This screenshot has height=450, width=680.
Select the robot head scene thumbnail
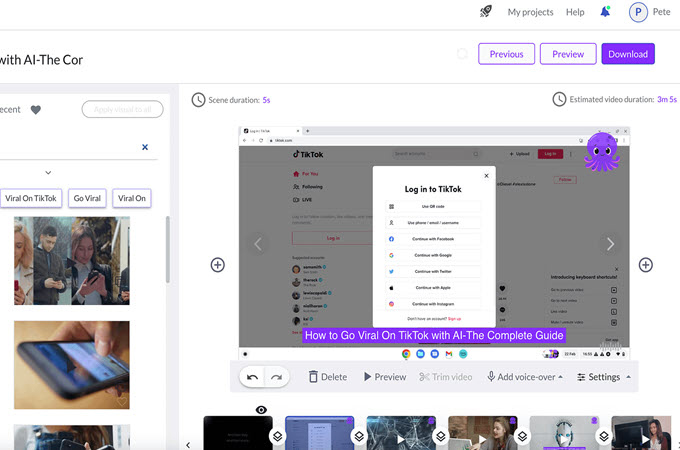(x=564, y=433)
